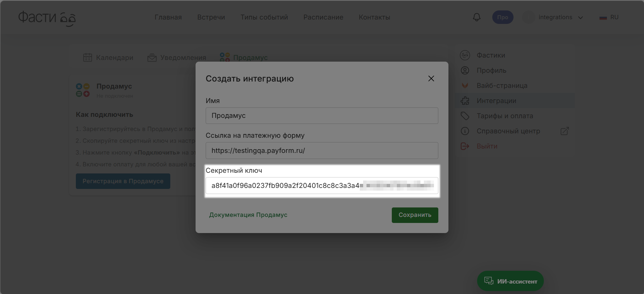Image resolution: width=644 pixels, height=294 pixels.
Task: Click the notification bell icon
Action: pyautogui.click(x=476, y=17)
